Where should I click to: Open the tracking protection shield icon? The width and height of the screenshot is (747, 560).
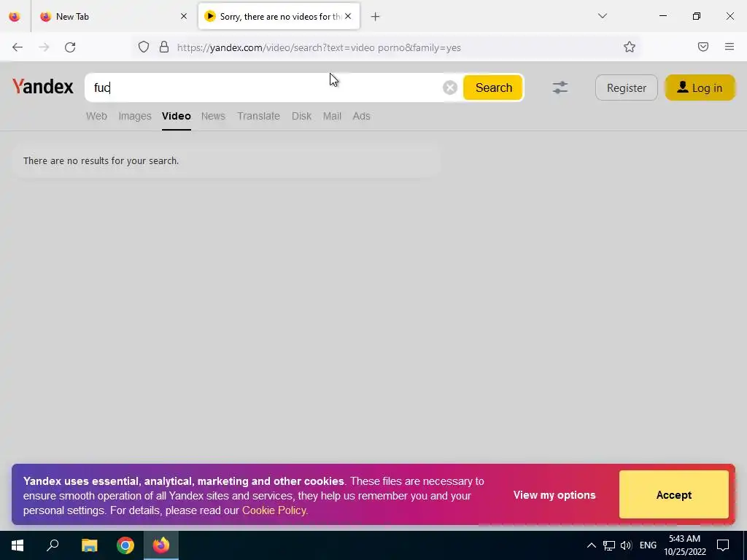(x=144, y=47)
